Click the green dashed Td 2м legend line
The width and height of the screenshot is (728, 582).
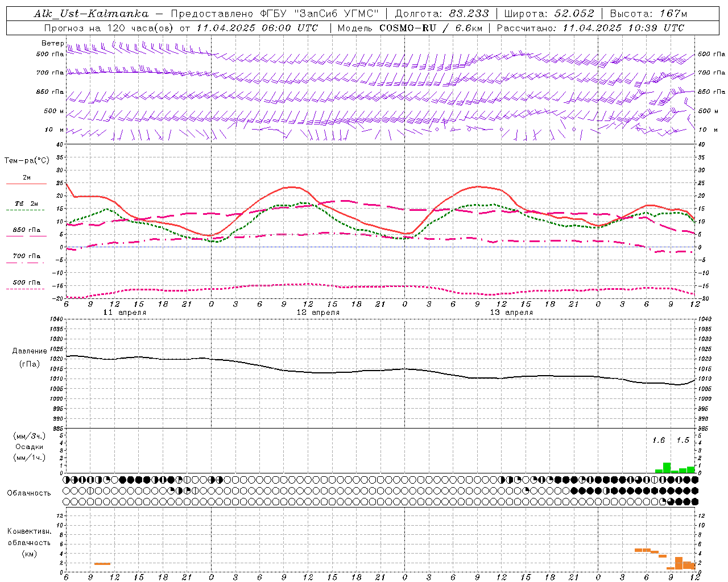coord(26,210)
